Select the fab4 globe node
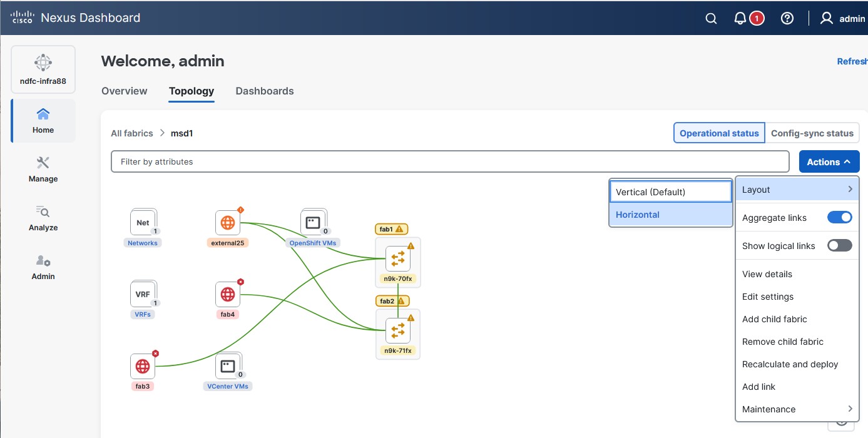The height and width of the screenshot is (438, 868). [228, 294]
